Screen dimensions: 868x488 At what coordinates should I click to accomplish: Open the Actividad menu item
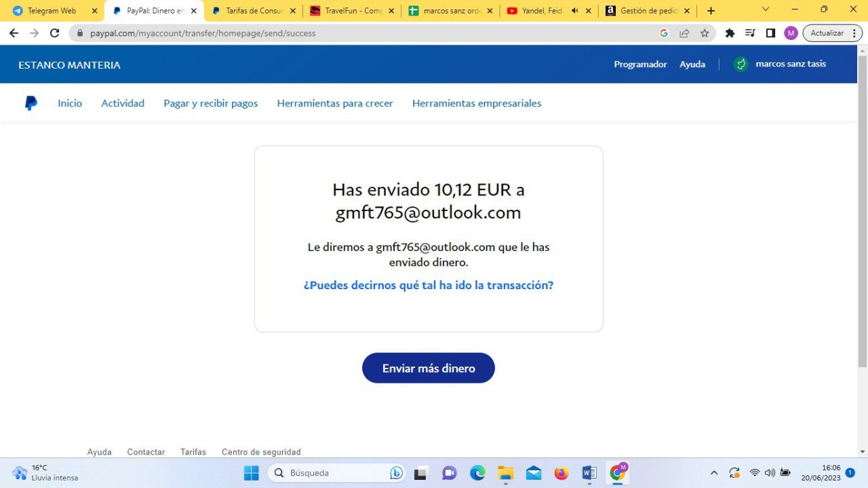click(x=123, y=103)
